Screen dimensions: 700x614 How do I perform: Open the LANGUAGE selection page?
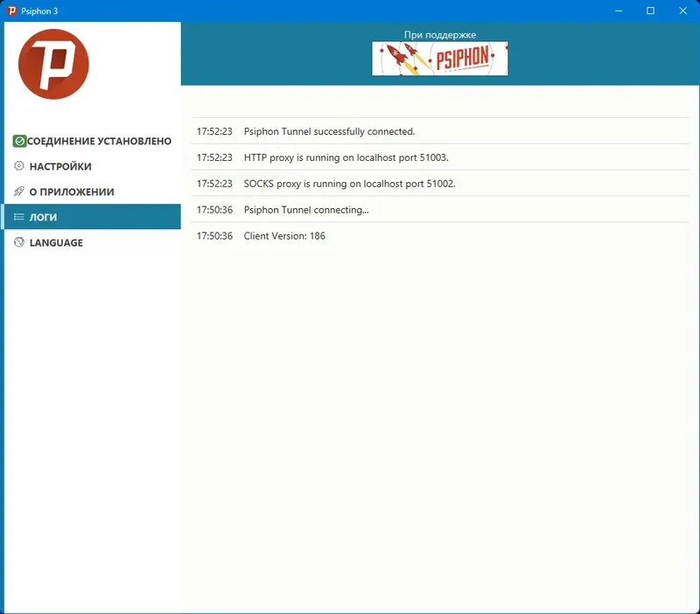point(93,242)
